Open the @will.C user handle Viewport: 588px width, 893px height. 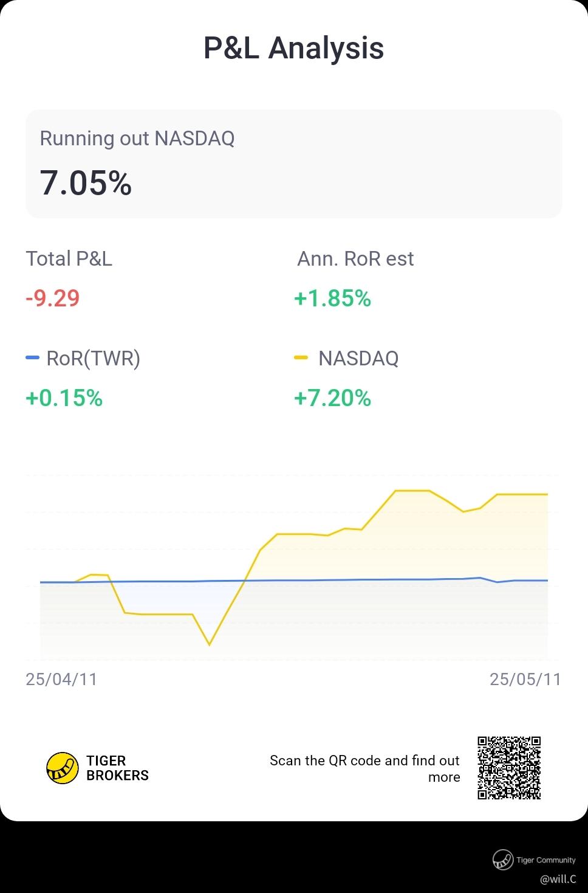point(558,879)
